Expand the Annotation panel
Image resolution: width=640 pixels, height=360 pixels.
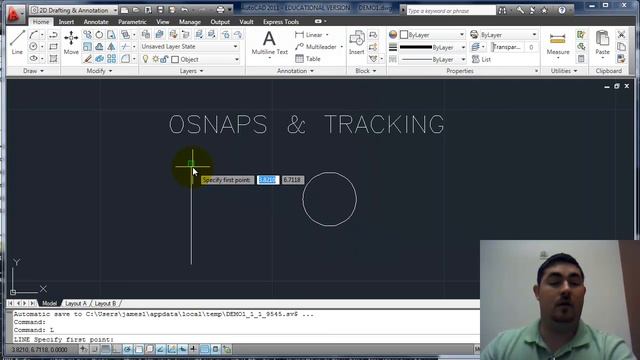click(295, 71)
